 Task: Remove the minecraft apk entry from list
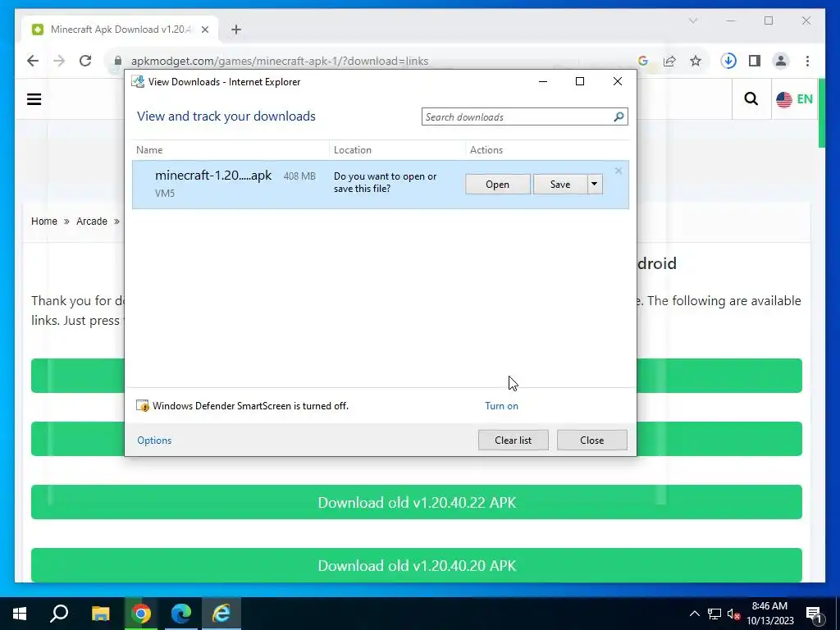pos(619,171)
